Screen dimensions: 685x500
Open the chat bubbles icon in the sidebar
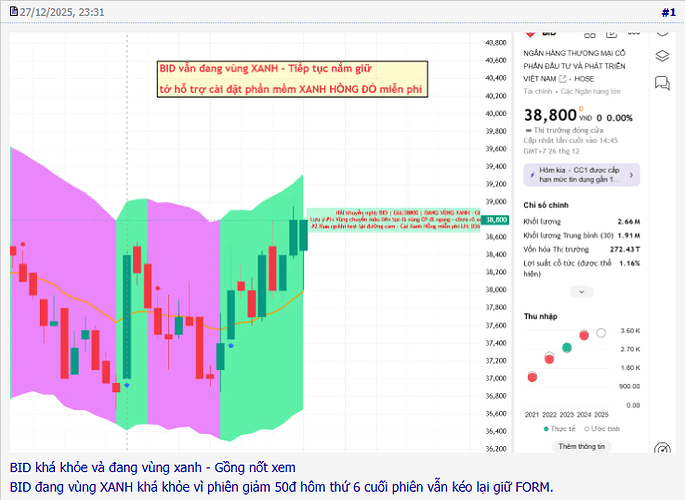click(662, 83)
